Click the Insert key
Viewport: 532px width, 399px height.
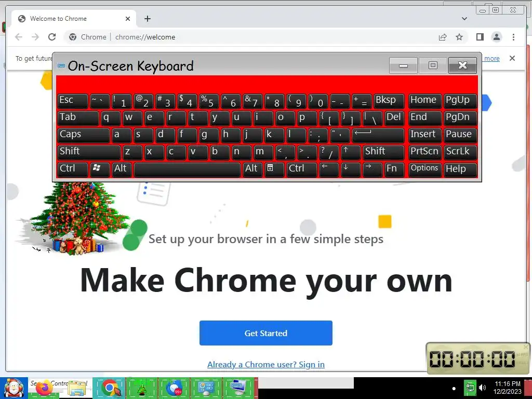(x=425, y=135)
